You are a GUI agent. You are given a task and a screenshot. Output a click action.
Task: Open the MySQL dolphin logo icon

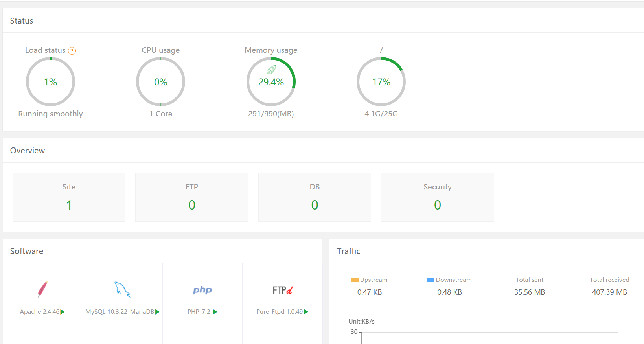[x=122, y=289]
